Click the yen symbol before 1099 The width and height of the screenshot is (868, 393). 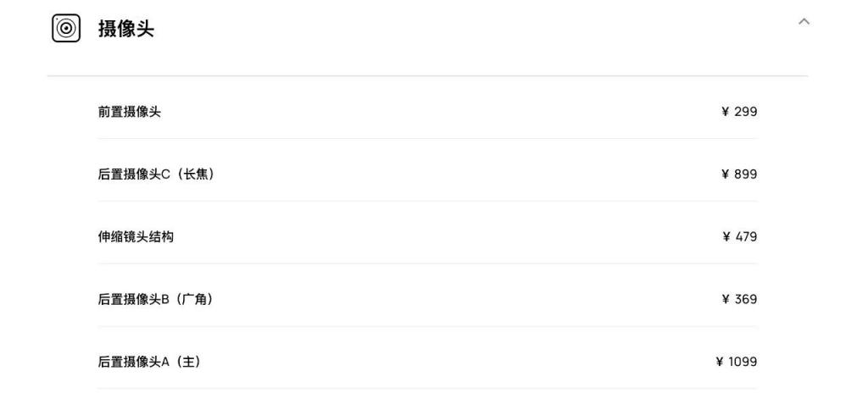click(x=720, y=362)
